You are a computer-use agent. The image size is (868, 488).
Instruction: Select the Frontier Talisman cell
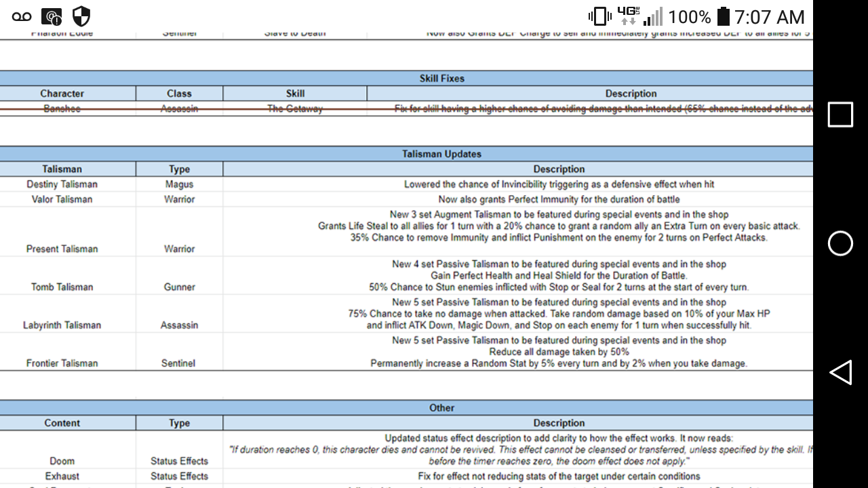pyautogui.click(x=62, y=363)
